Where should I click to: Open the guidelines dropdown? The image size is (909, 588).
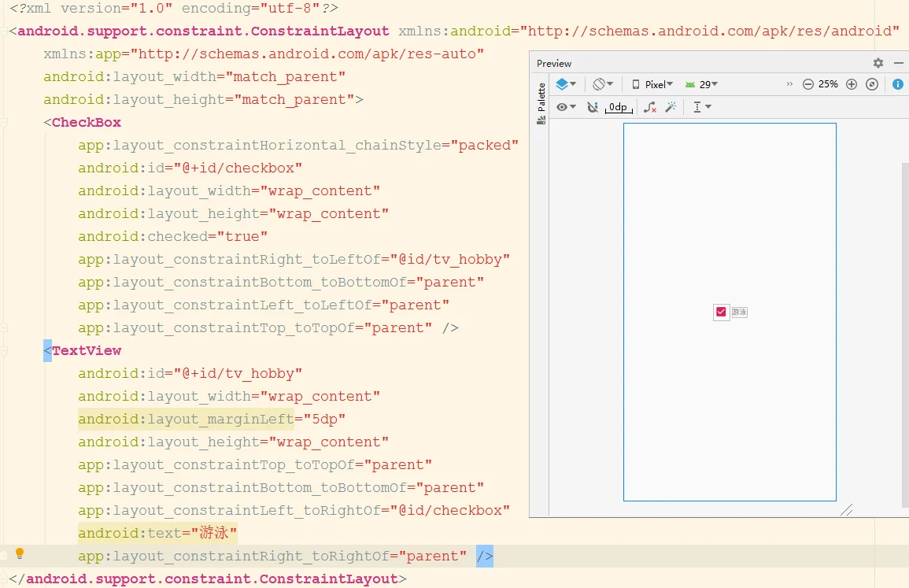tap(701, 107)
